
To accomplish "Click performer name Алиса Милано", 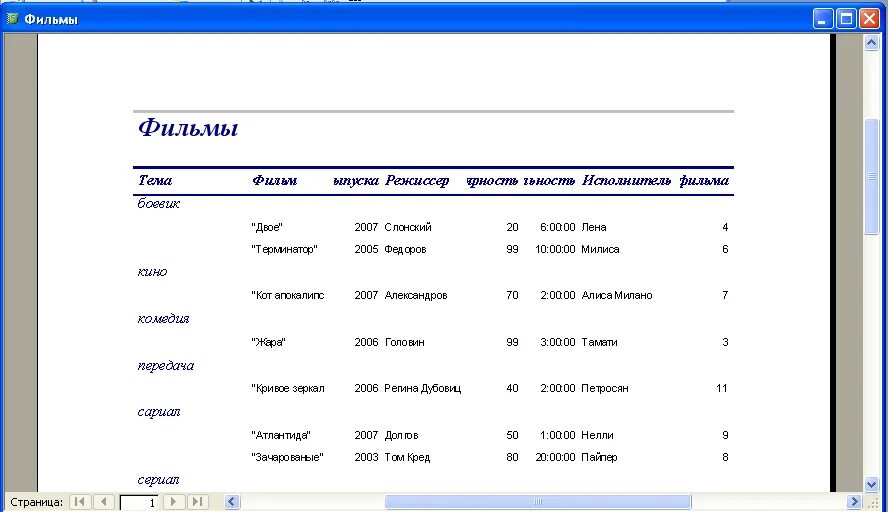I will coord(617,295).
